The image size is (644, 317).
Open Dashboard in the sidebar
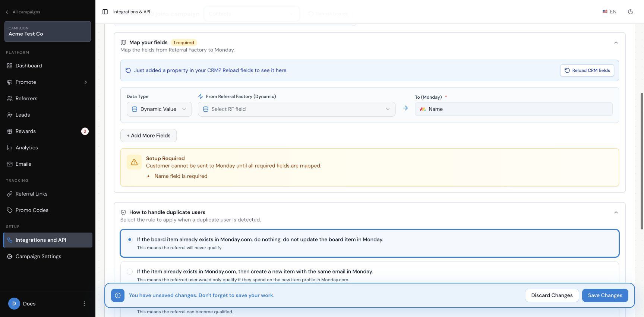tap(48, 66)
